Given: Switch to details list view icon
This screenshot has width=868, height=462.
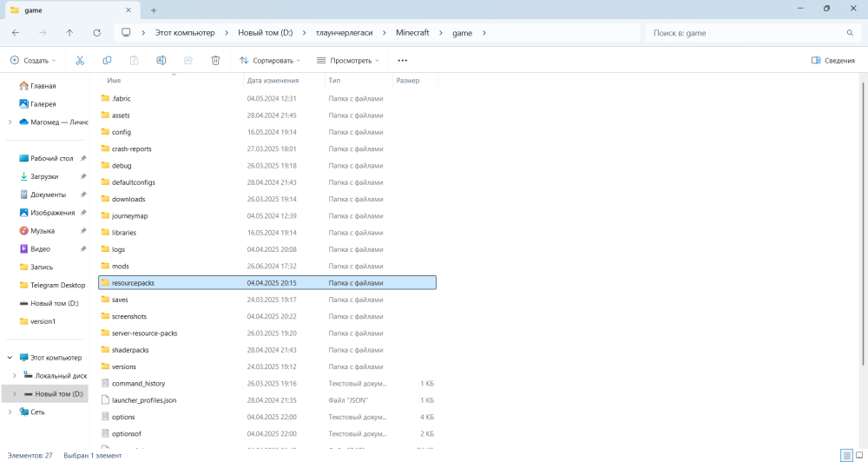Looking at the screenshot, I should point(847,455).
